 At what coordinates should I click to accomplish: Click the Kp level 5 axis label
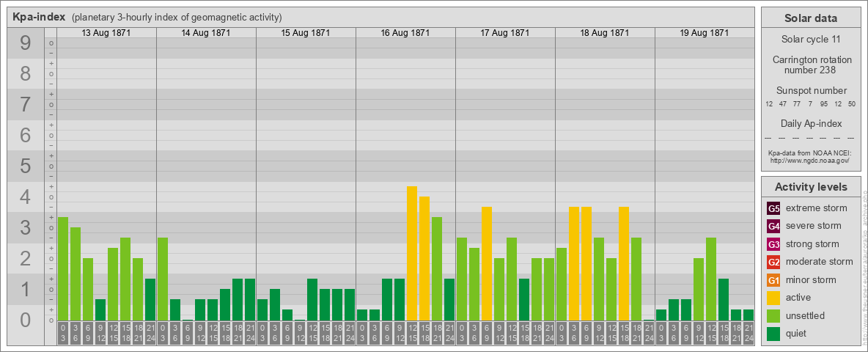click(26, 166)
